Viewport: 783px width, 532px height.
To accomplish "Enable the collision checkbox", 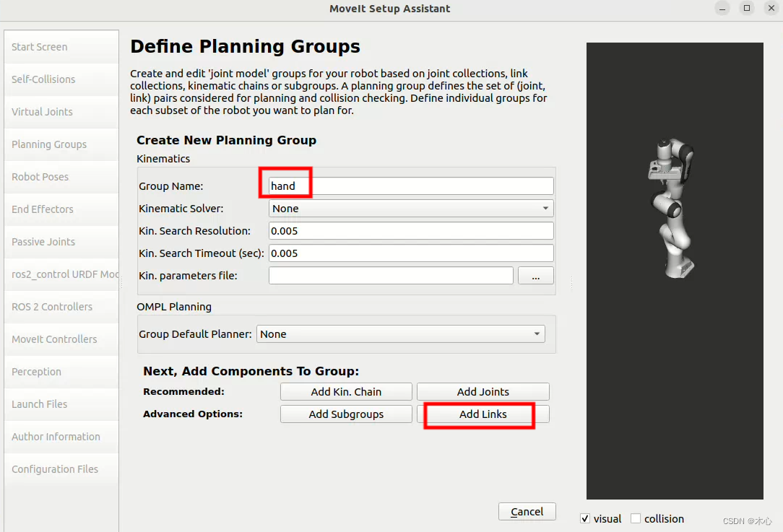I will click(x=636, y=518).
